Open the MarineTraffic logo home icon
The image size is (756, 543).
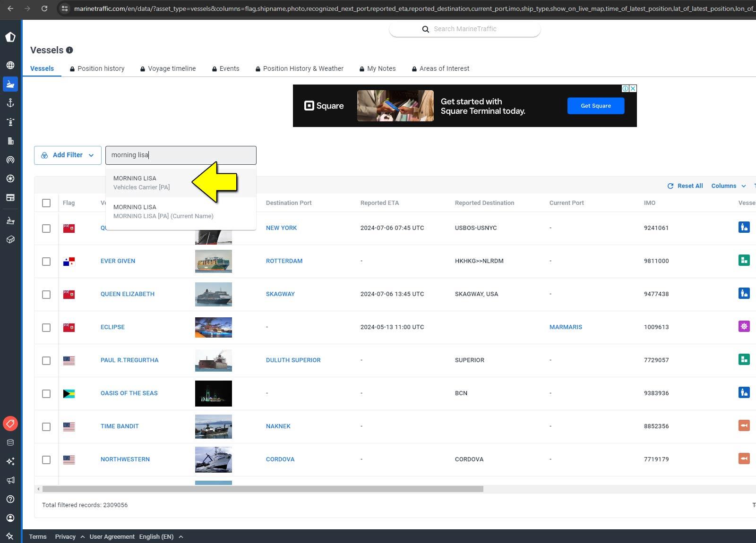[10, 37]
